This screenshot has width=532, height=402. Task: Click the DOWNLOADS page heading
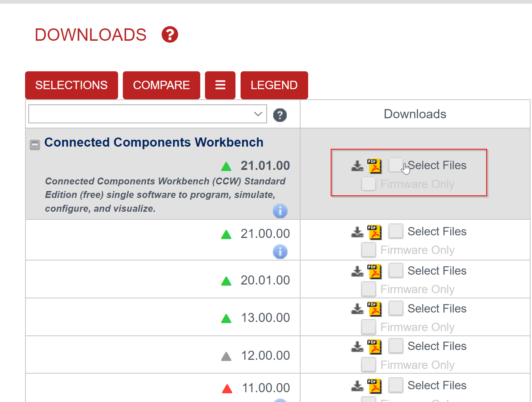(90, 35)
